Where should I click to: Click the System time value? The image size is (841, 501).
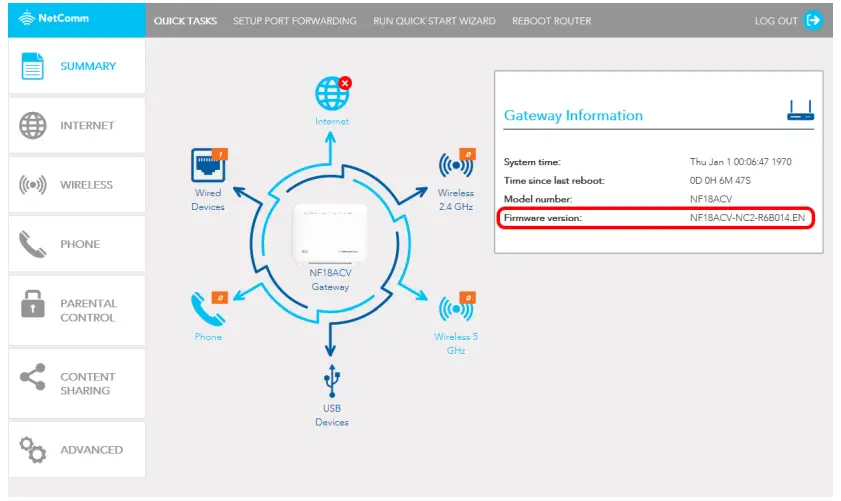(740, 161)
